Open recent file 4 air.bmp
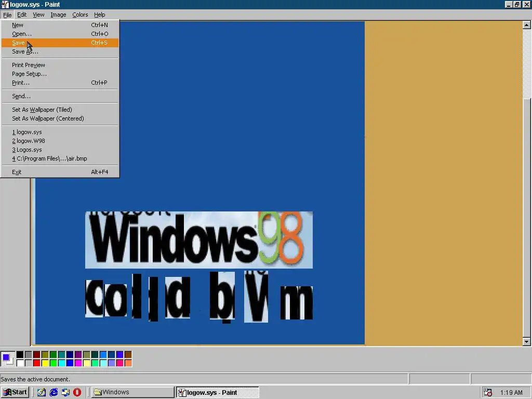 [60, 158]
